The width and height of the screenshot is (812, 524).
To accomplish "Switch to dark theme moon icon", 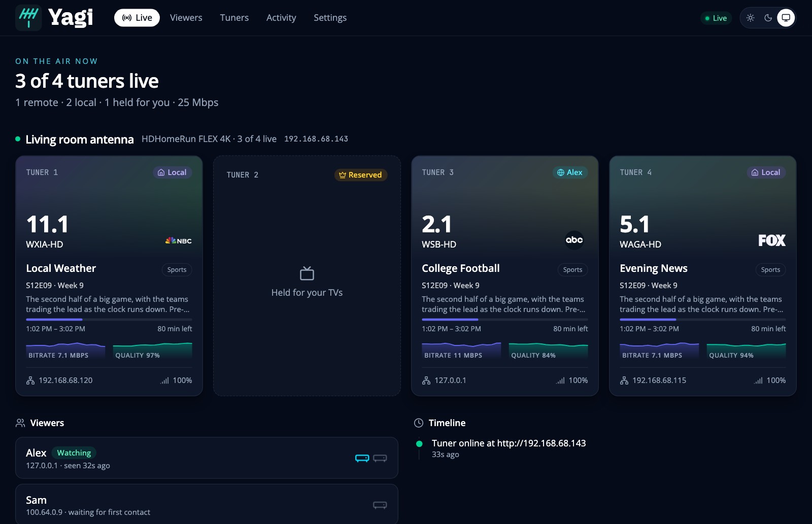I will [768, 18].
